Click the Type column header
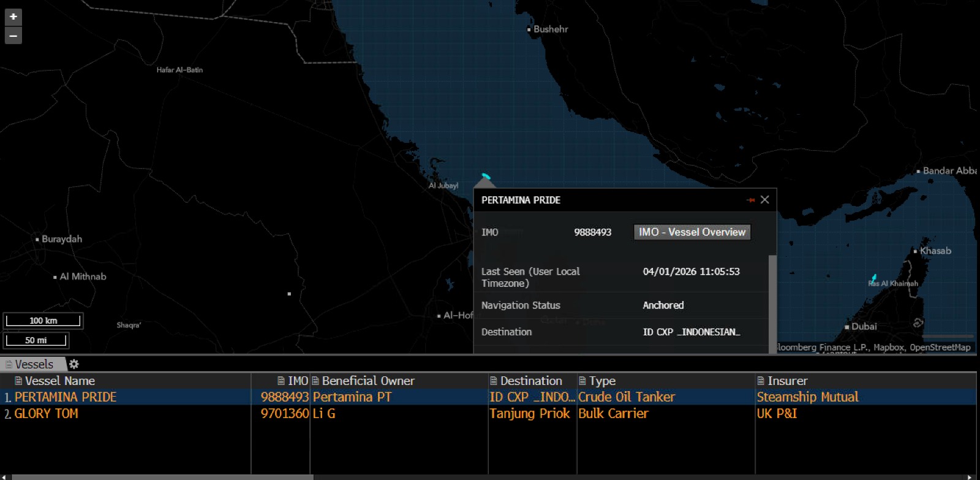This screenshot has height=480, width=980. tap(602, 381)
